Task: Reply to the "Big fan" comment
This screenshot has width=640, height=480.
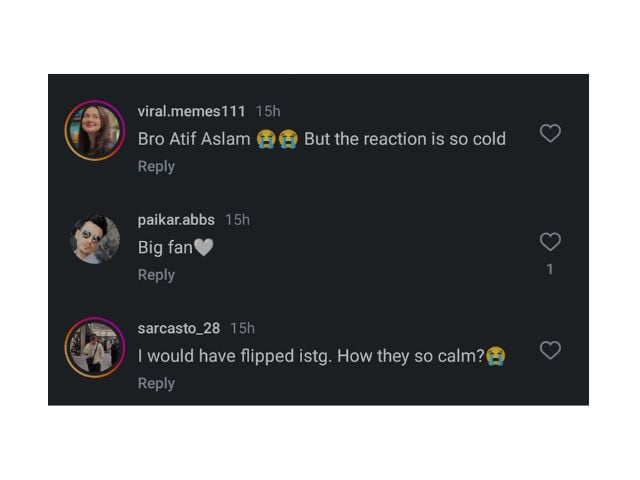Action: pos(156,275)
